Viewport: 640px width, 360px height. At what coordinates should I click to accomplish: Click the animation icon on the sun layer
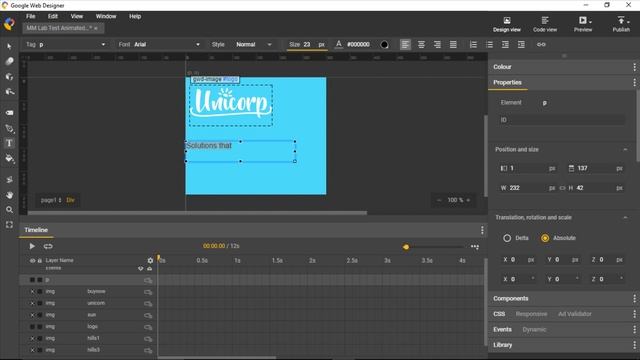click(148, 315)
